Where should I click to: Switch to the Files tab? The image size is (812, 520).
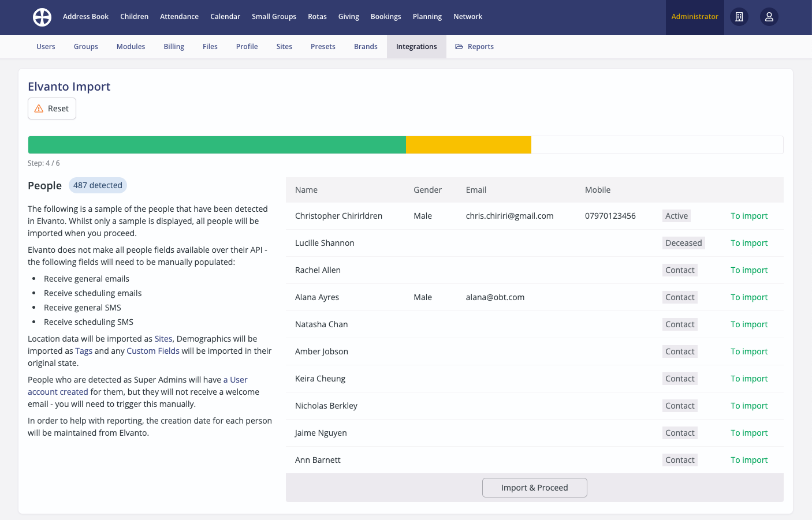point(210,47)
